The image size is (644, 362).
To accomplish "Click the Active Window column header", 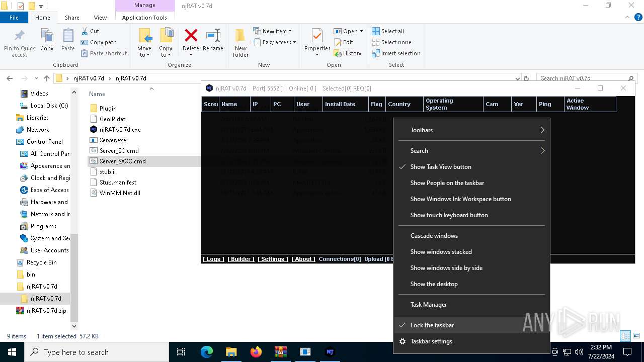I will pyautogui.click(x=590, y=104).
